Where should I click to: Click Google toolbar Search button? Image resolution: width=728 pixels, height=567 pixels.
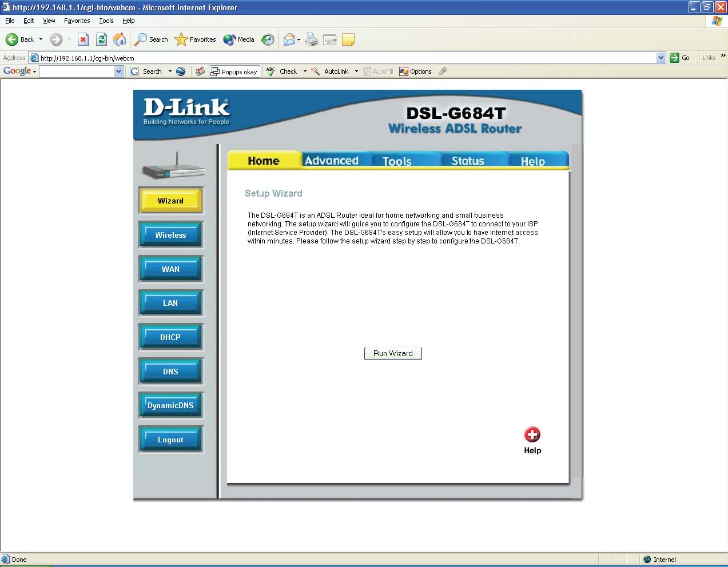click(x=146, y=71)
